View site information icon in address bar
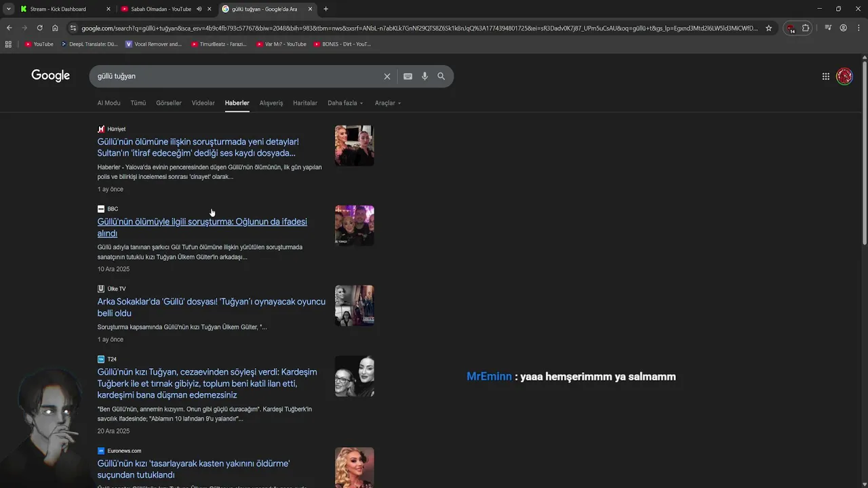 [x=73, y=28]
